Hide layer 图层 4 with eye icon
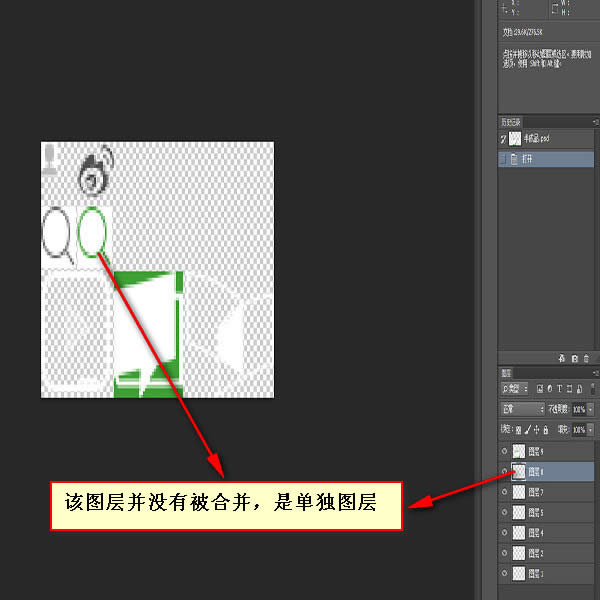Screen dimensions: 600x600 click(x=504, y=532)
